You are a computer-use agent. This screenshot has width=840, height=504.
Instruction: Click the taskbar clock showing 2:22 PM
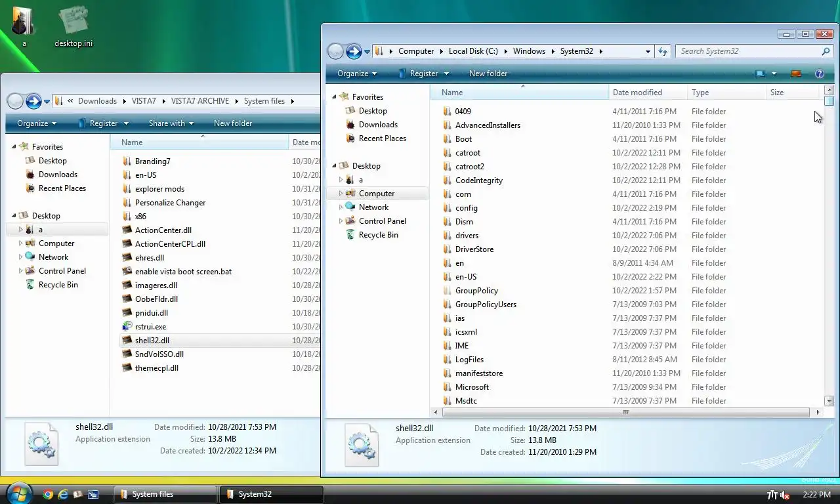pos(816,495)
